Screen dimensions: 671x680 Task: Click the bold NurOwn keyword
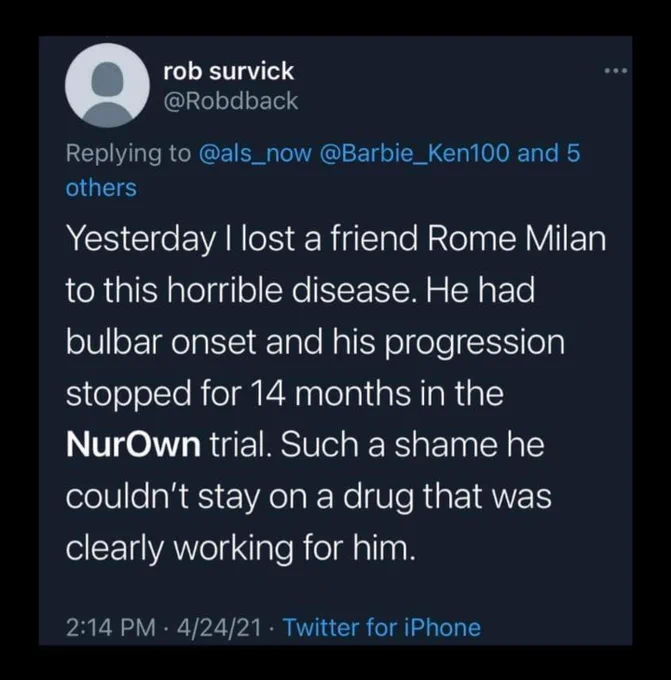(x=133, y=445)
